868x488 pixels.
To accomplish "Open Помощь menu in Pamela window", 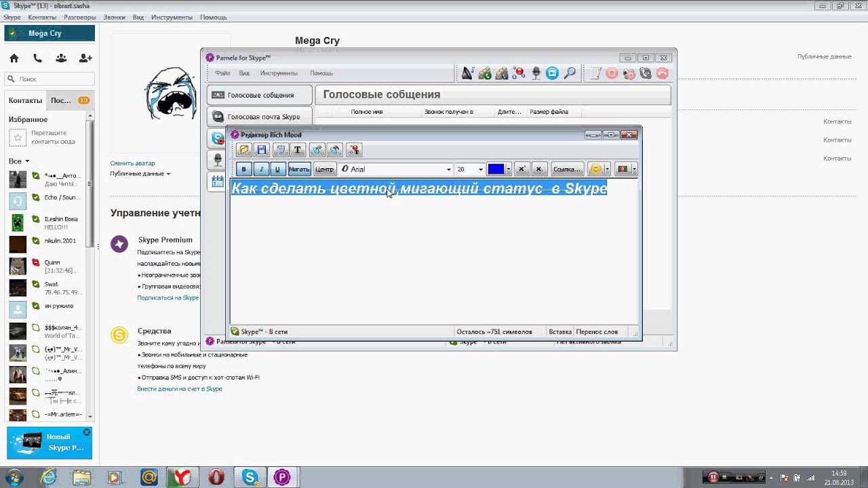I will click(321, 73).
